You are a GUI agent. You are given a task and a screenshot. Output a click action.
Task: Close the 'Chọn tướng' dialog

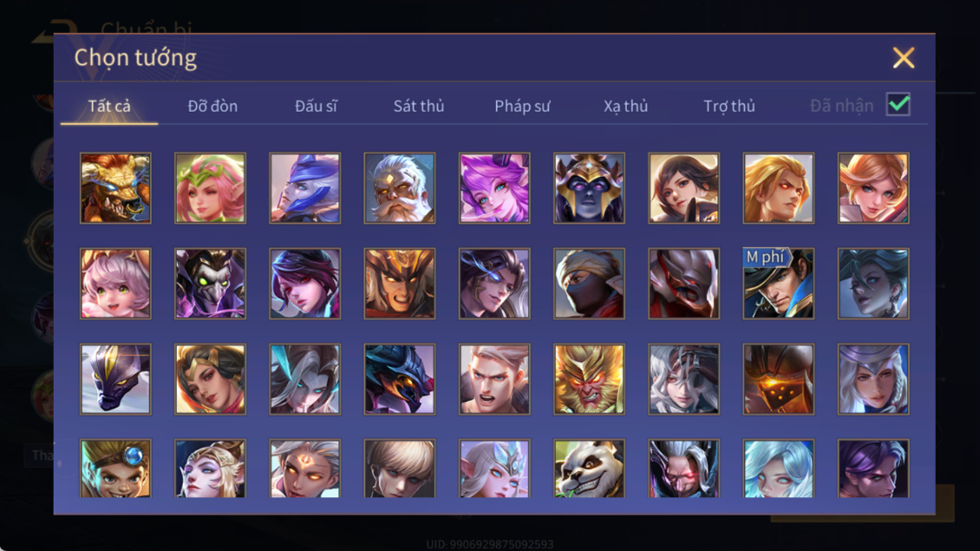tap(903, 57)
